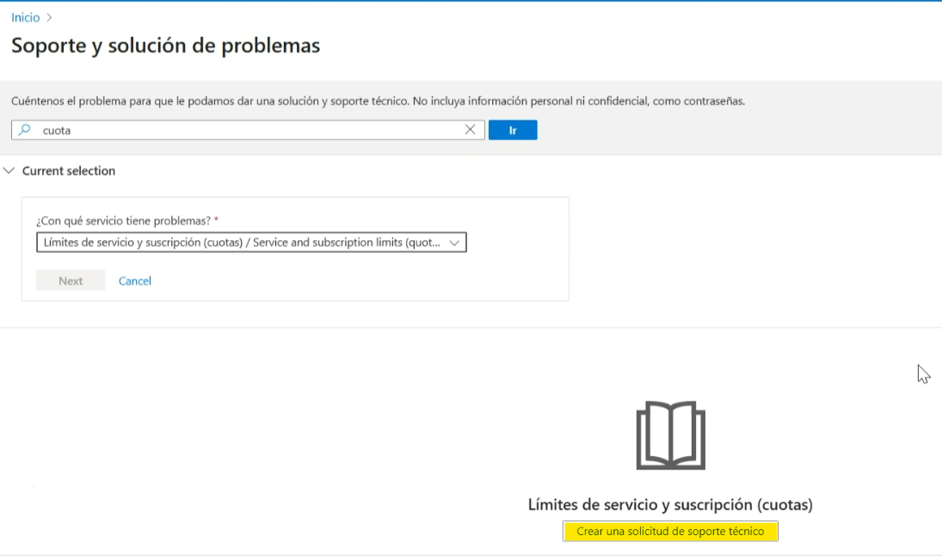Clear the search text with X icon
Viewport: 942px width, 560px height.
pos(470,130)
